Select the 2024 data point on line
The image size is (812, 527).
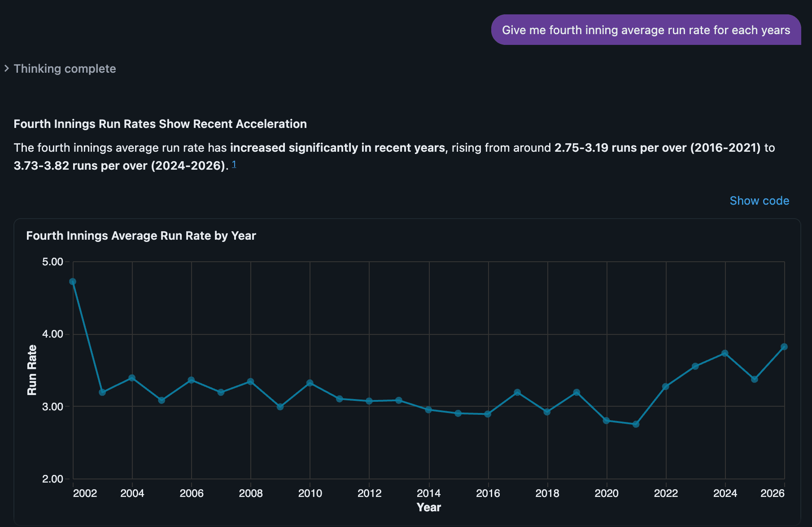[725, 353]
